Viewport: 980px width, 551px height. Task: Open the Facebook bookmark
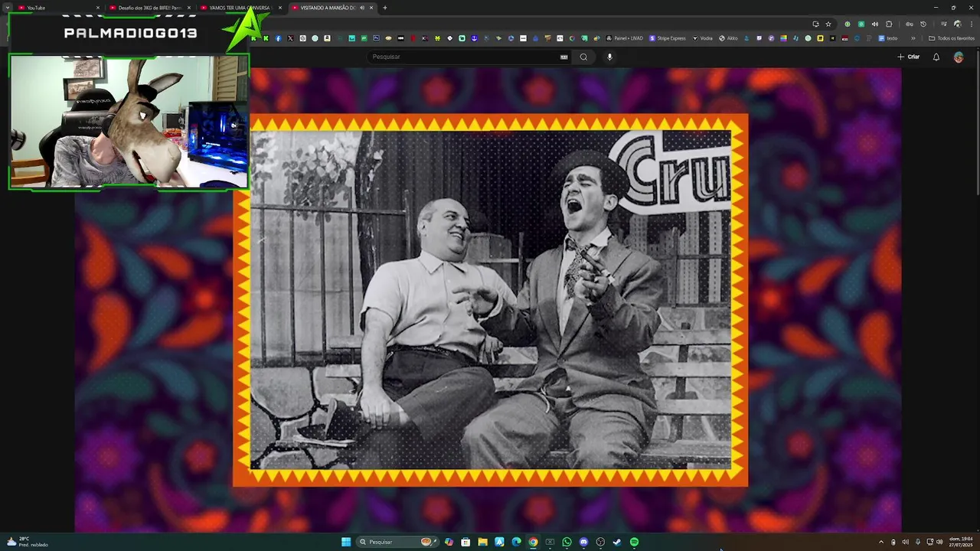point(278,38)
